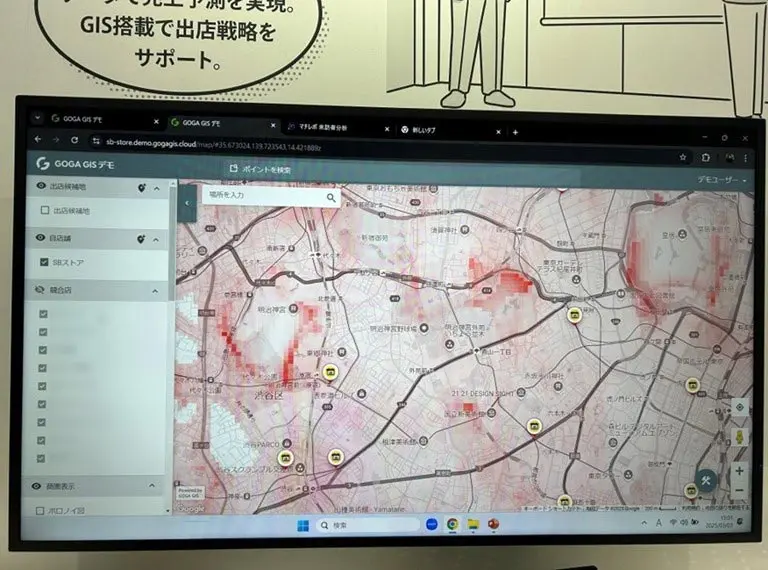Uncheck the SBストア checkbox

44,262
